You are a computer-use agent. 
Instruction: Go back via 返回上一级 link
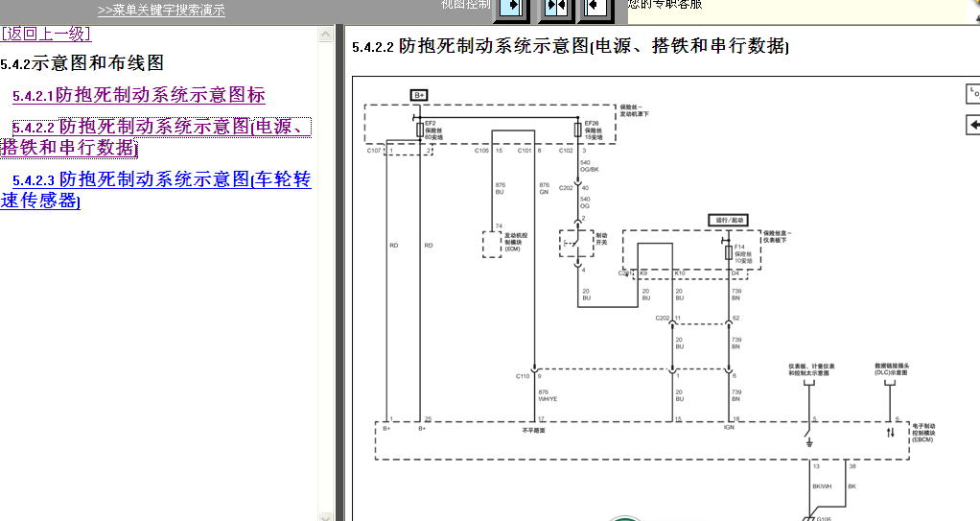(x=46, y=34)
